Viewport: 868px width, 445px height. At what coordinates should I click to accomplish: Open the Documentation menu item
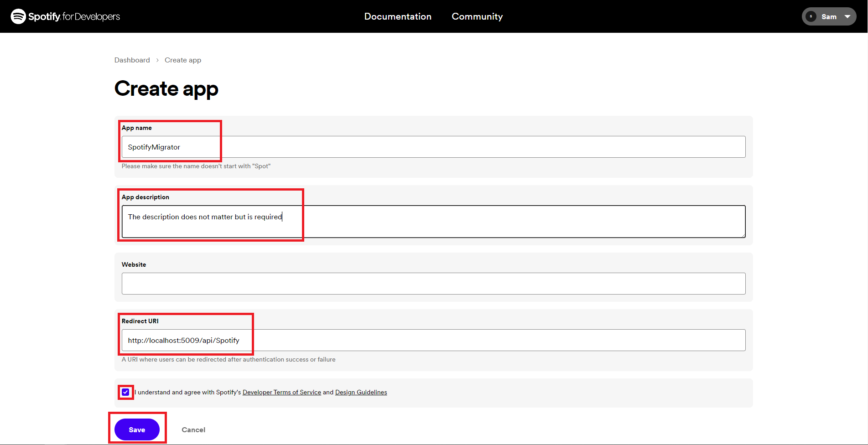point(398,16)
